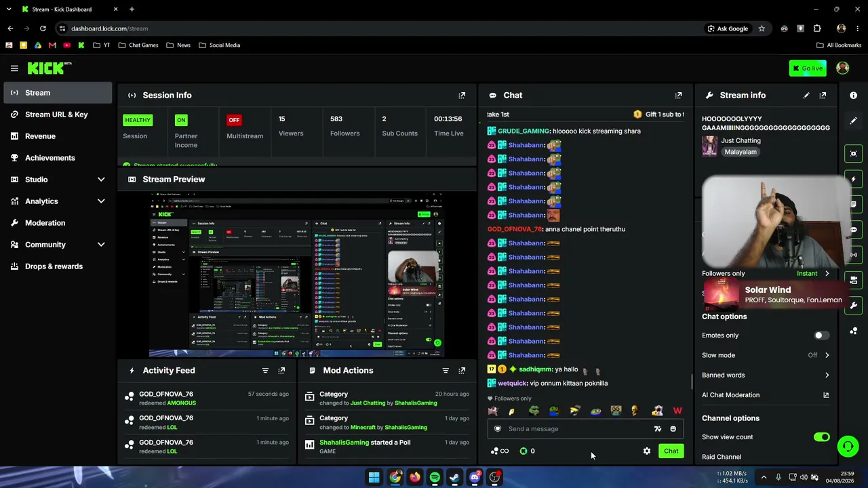
Task: Toggle Show view count switch
Action: pos(821,437)
